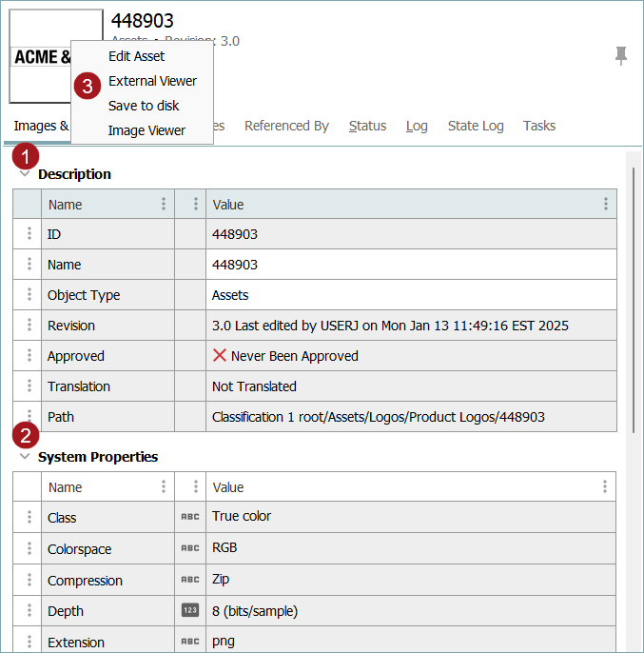Click row handle dots next to ID

[x=29, y=234]
